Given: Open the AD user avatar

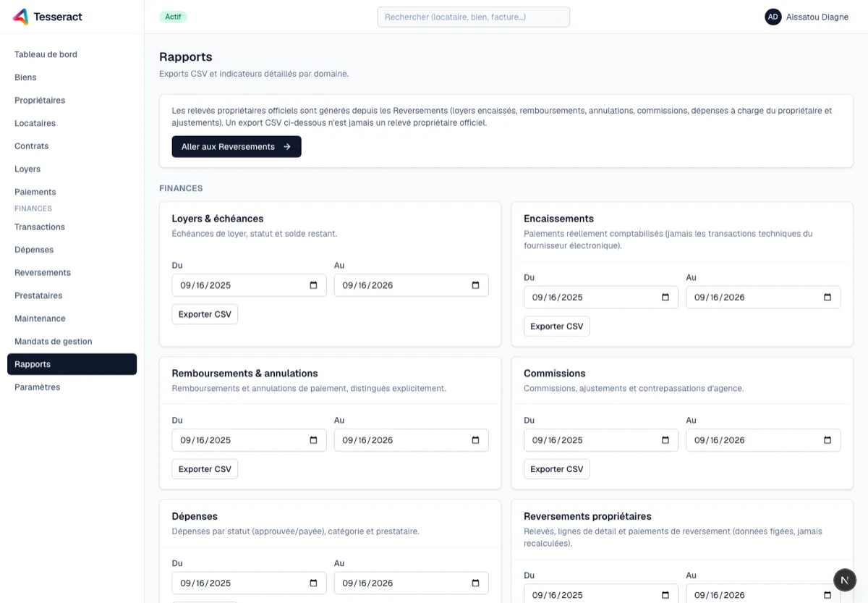Looking at the screenshot, I should [773, 17].
